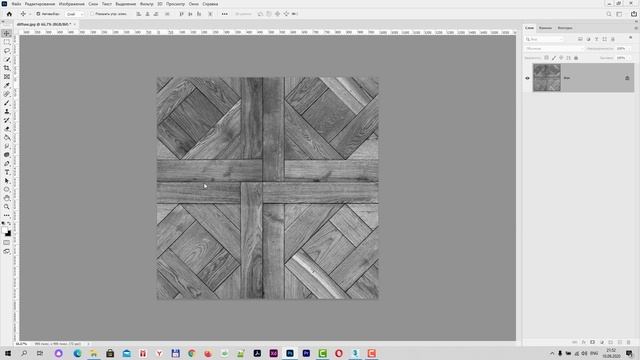640x360 pixels.
Task: Click the new adjustment layer icon
Action: [x=602, y=342]
